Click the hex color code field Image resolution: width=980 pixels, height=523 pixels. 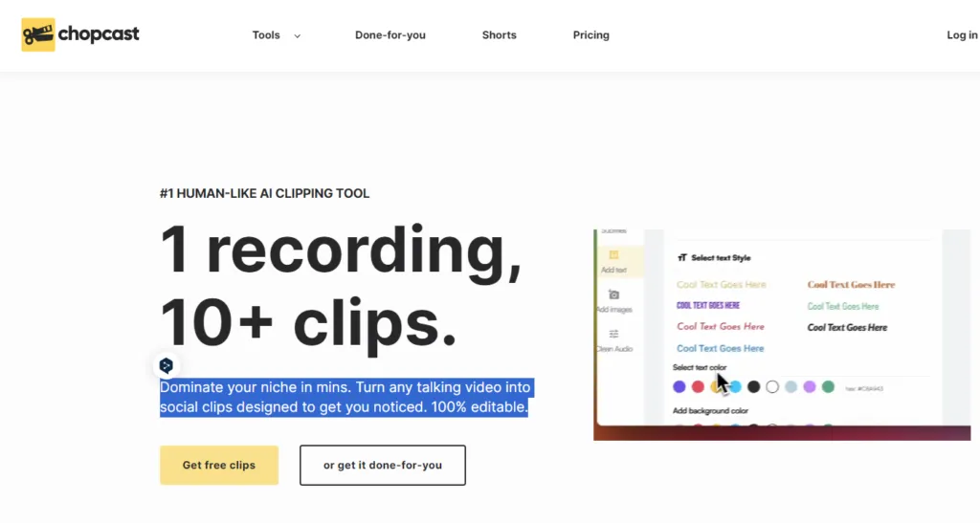864,389
